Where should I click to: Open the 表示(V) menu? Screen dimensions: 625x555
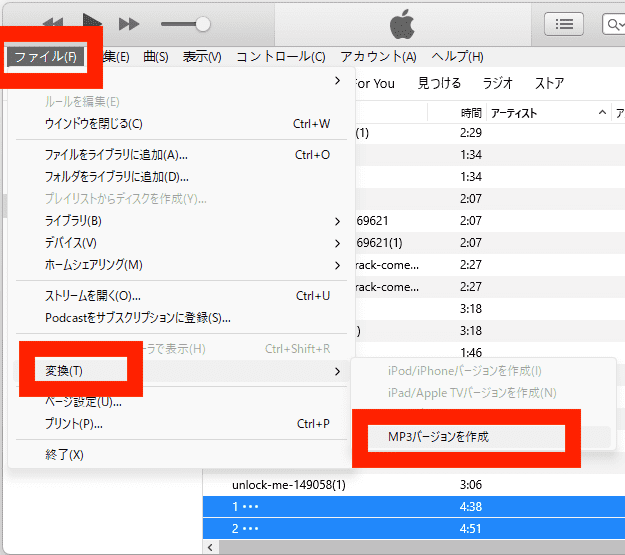[x=202, y=57]
